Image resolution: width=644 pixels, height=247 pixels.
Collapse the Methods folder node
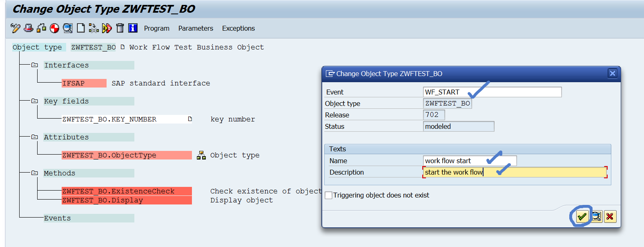pyautogui.click(x=35, y=173)
